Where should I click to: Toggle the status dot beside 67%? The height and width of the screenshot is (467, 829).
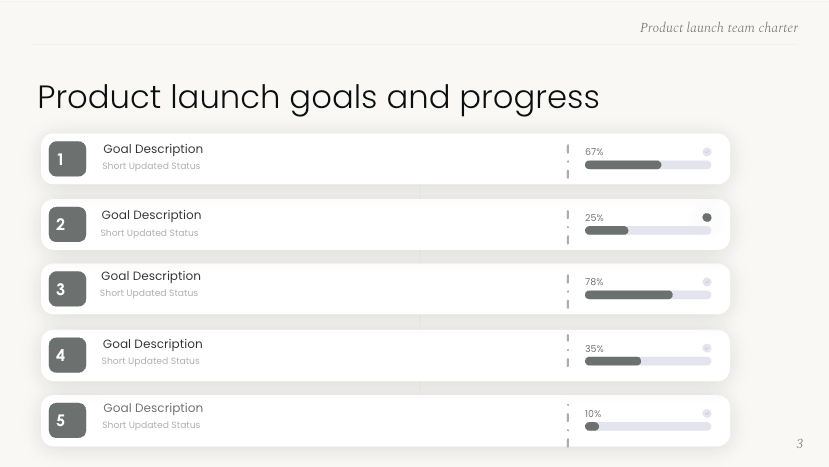707,152
